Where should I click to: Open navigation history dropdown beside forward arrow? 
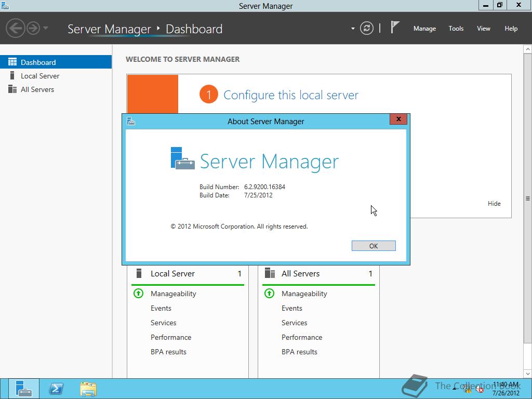[x=46, y=28]
